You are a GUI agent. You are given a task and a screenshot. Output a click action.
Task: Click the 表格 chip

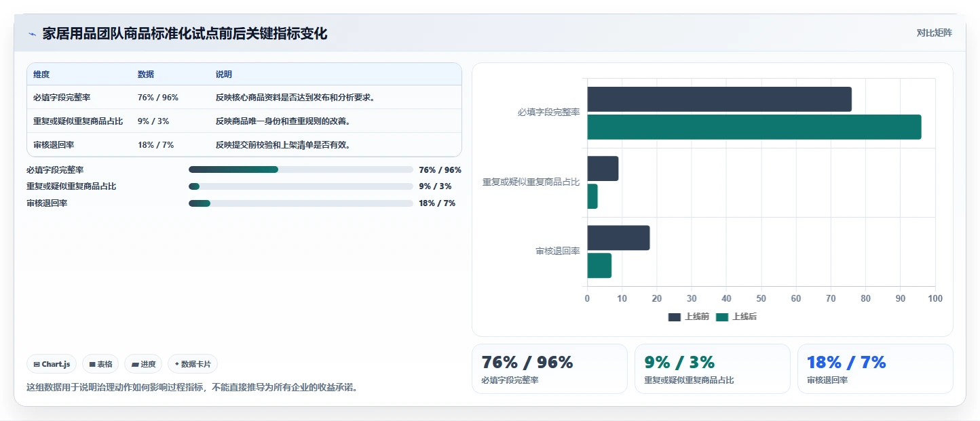[x=100, y=364]
